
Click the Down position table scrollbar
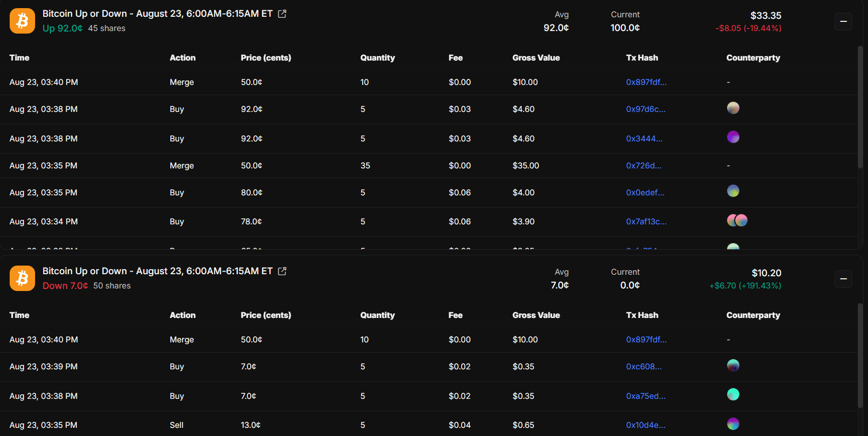[x=860, y=356]
